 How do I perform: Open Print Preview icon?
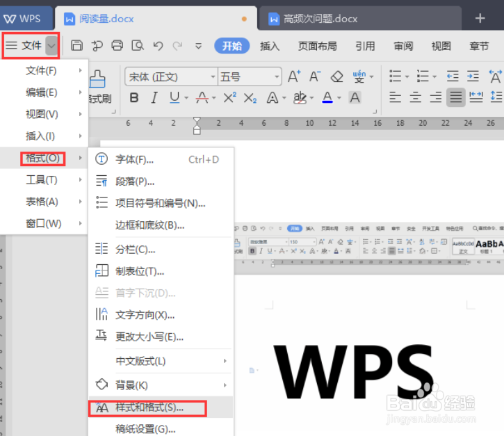(138, 46)
